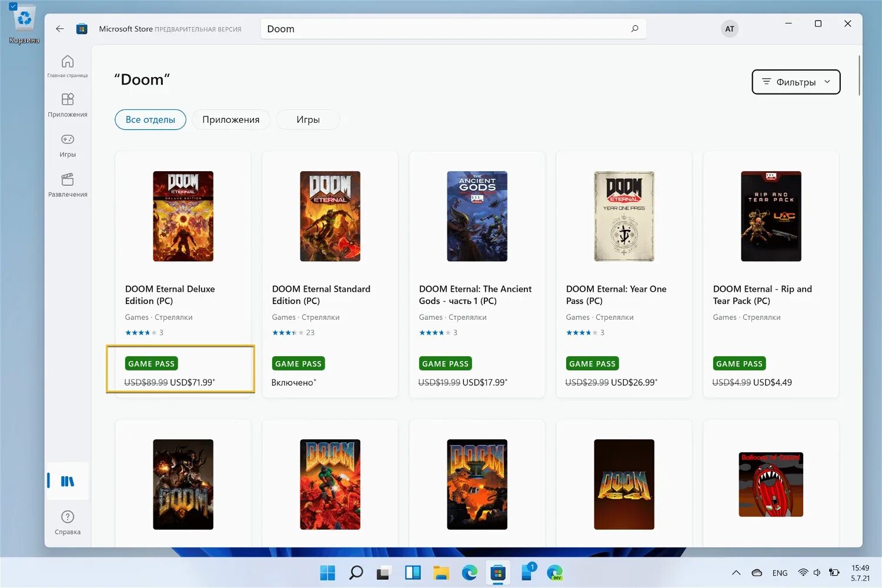
Task: Open DOOM Eternal Year One Pass cover
Action: 624,216
